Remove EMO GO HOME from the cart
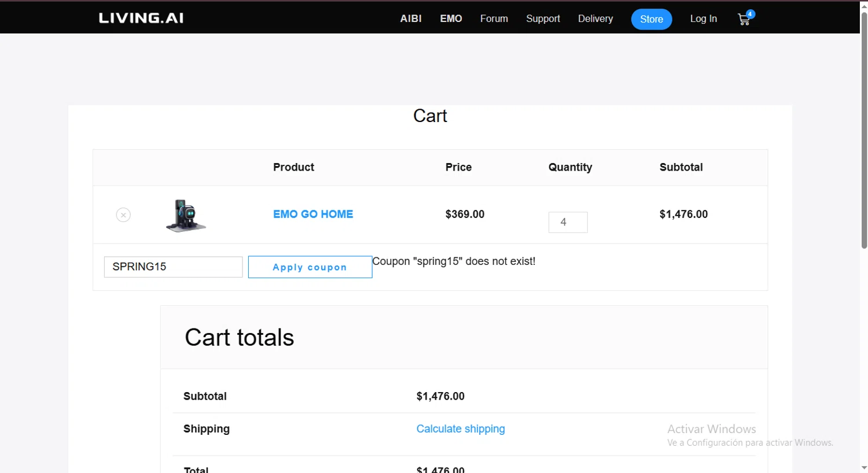The image size is (868, 473). click(x=123, y=215)
